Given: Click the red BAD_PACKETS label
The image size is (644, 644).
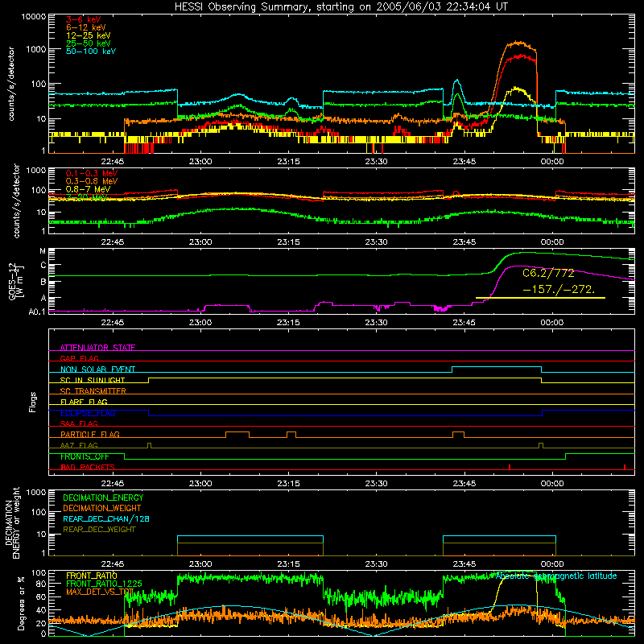Looking at the screenshot, I should click(x=88, y=467).
